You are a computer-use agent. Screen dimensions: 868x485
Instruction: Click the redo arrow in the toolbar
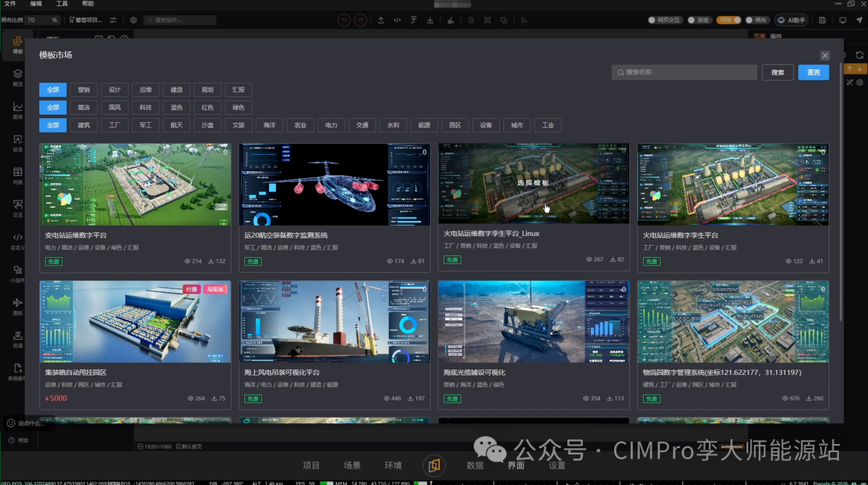coord(360,20)
